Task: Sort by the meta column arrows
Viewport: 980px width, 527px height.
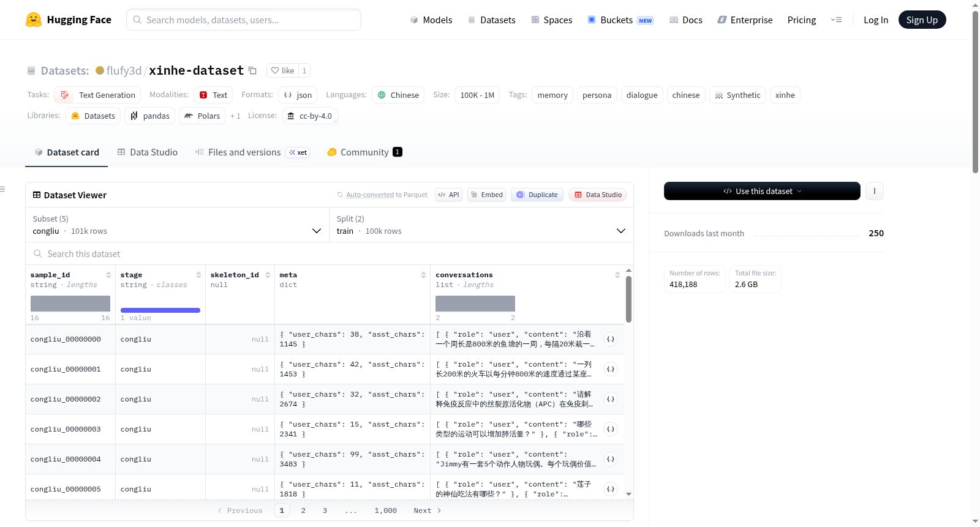Action: pyautogui.click(x=423, y=275)
